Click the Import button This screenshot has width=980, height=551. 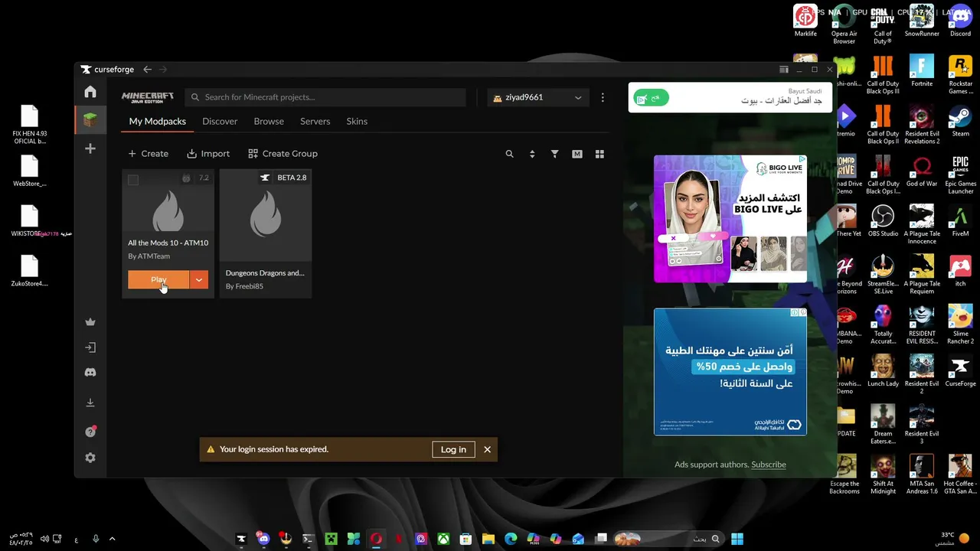point(208,154)
